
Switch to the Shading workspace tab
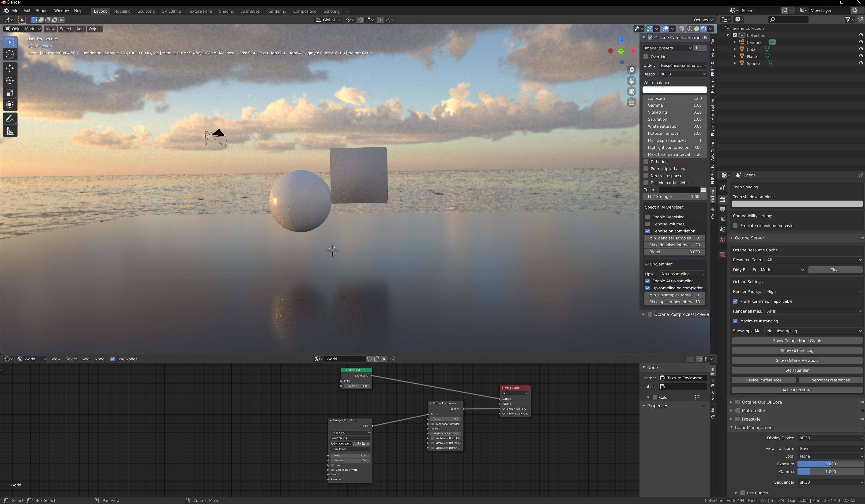[x=226, y=11]
